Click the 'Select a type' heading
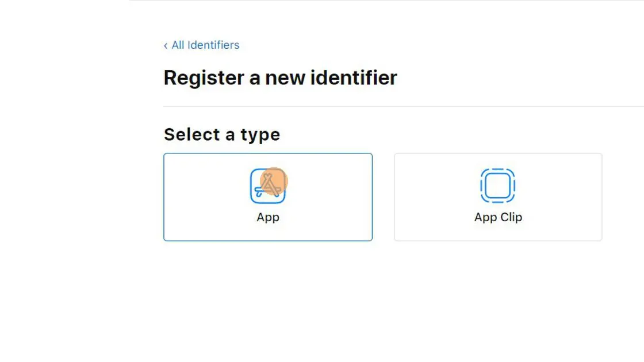 tap(222, 134)
